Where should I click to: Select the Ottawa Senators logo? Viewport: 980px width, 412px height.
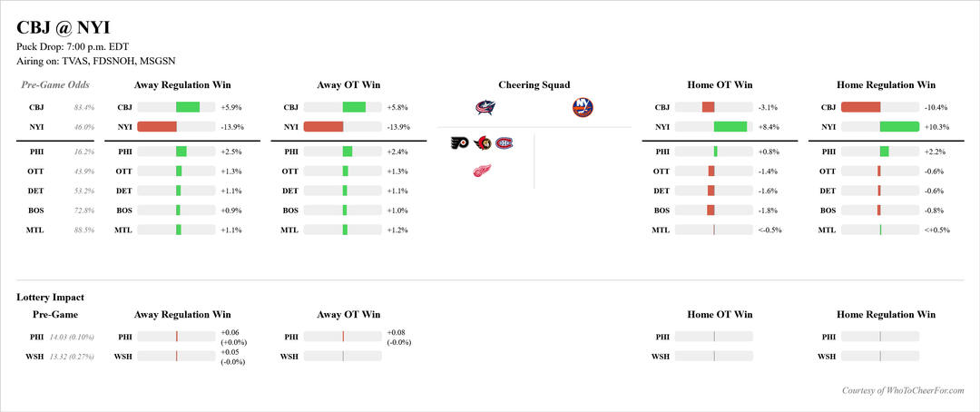(483, 143)
